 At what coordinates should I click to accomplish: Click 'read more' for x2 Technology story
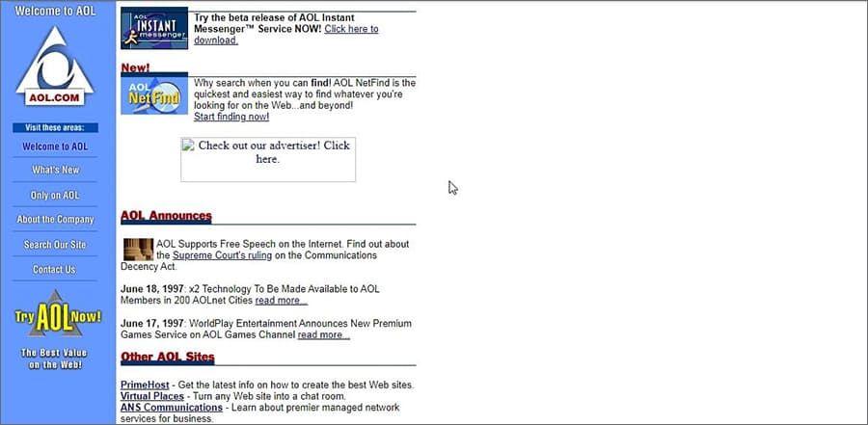282,301
